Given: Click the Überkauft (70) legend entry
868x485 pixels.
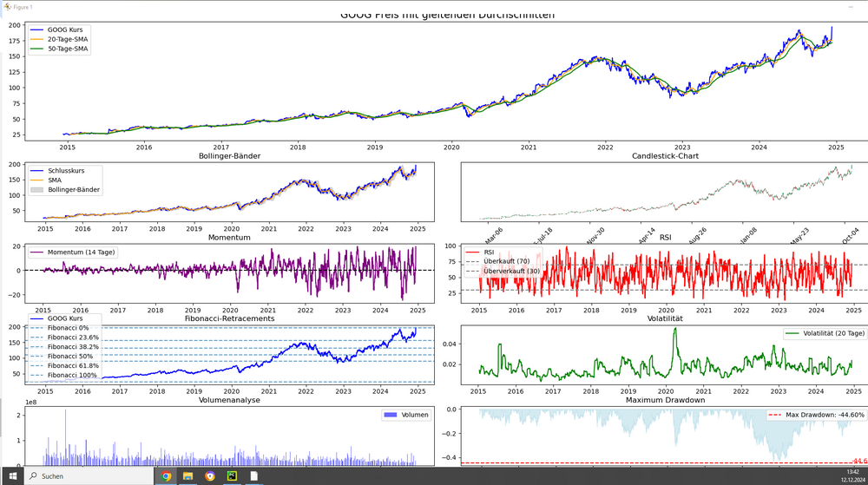Looking at the screenshot, I should [x=497, y=261].
